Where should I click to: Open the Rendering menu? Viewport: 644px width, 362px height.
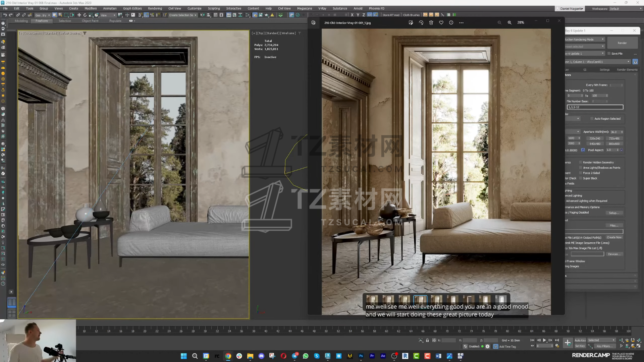[x=155, y=8]
